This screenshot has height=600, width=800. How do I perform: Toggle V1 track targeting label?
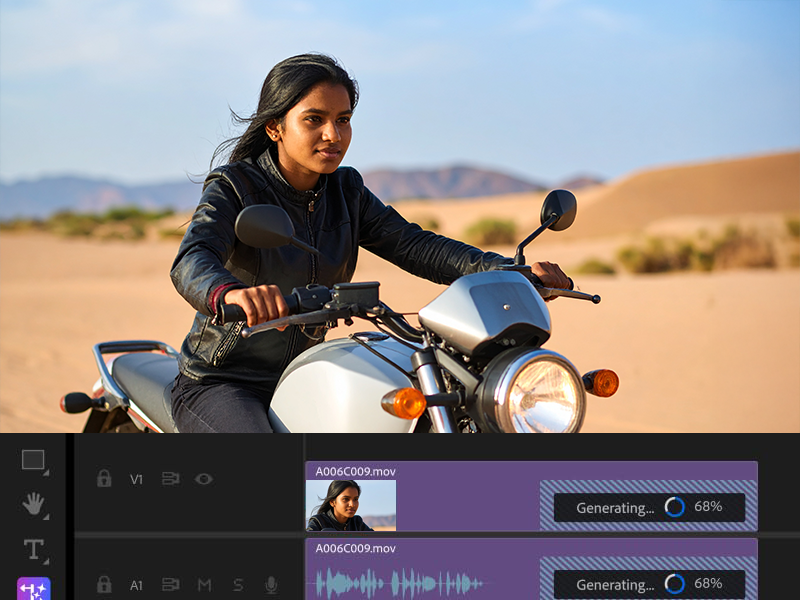point(137,479)
